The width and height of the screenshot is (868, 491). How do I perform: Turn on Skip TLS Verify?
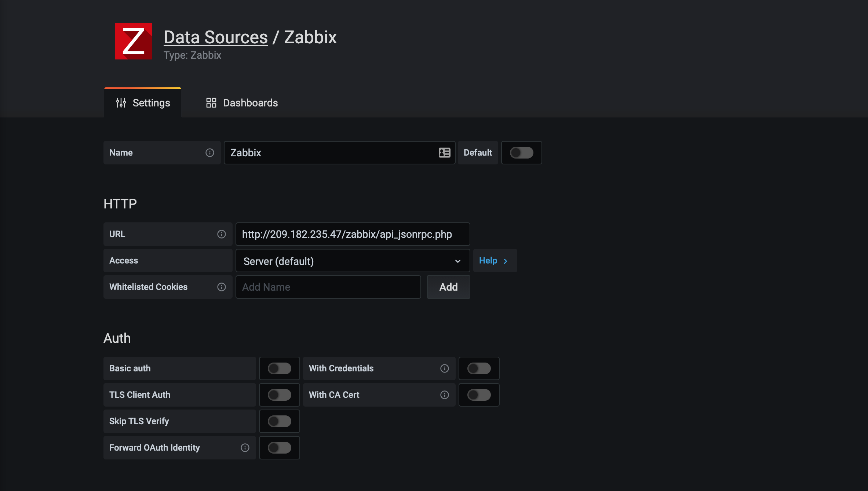(279, 421)
